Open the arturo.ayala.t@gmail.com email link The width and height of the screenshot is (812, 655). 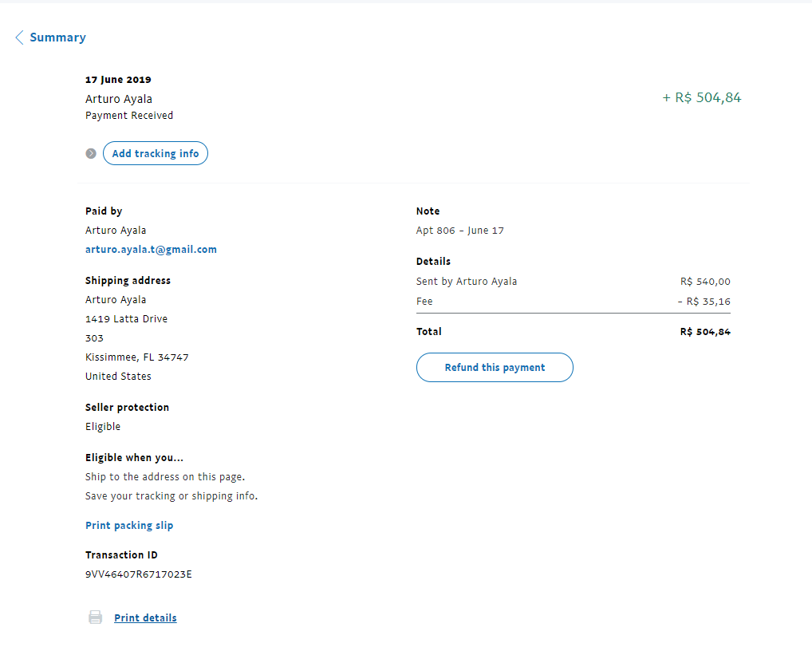coord(151,250)
